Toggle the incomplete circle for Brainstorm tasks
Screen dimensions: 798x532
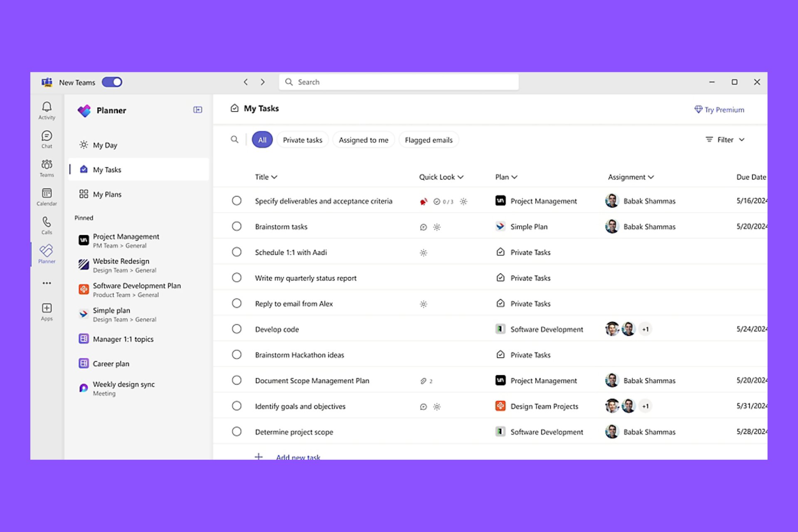pos(236,226)
